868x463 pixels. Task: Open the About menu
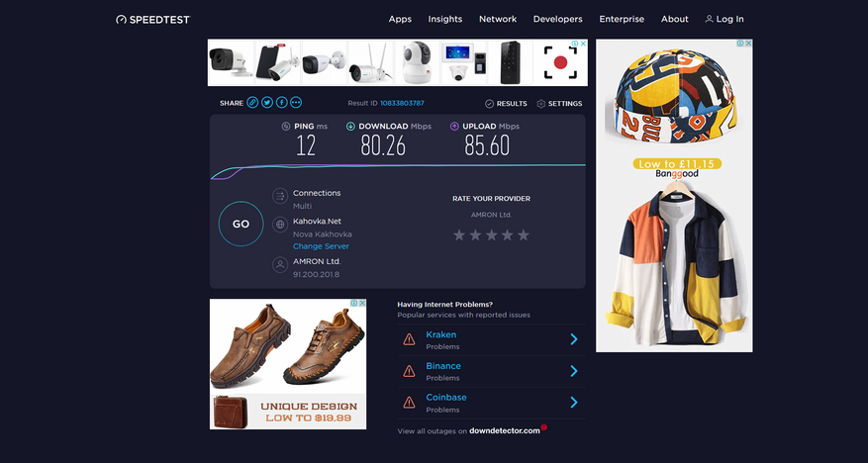coord(674,19)
